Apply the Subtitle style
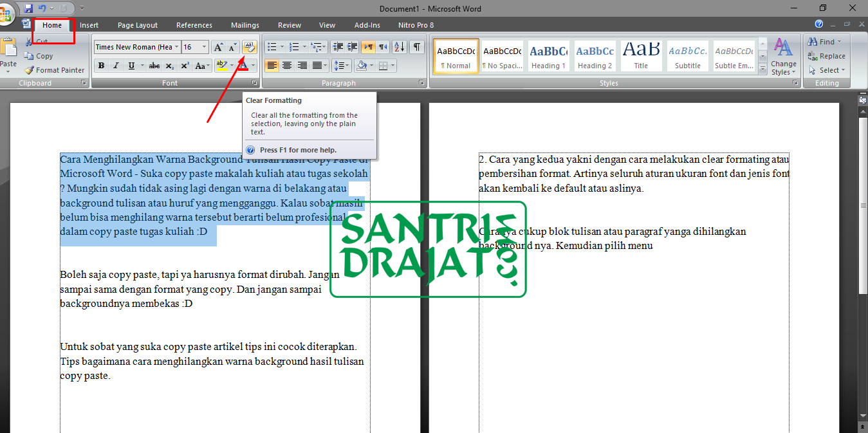 687,57
